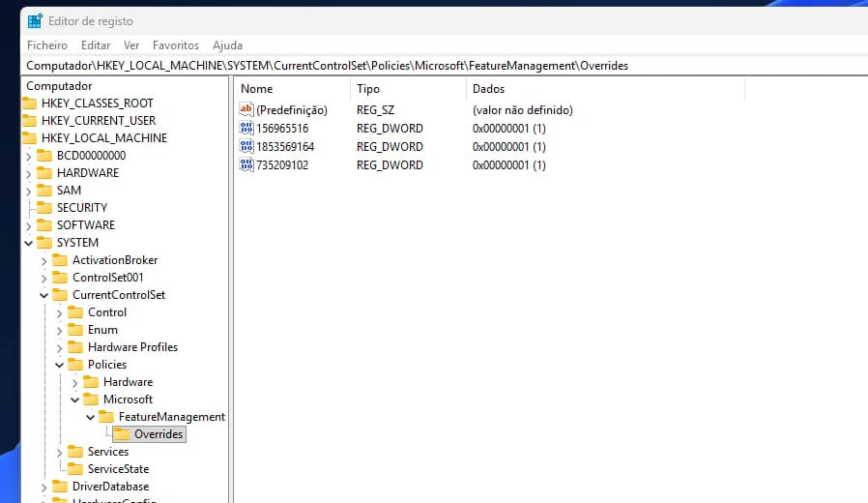Collapse the SYSTEM key in the tree
Viewport: 868px width, 503px height.
click(28, 243)
